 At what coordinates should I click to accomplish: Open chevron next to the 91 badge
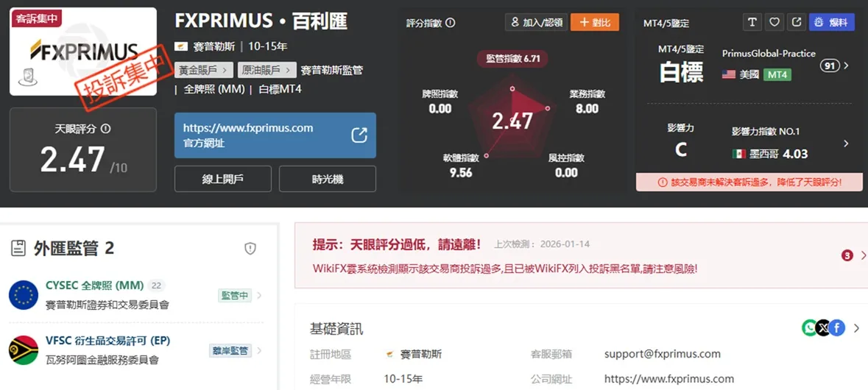pyautogui.click(x=846, y=65)
